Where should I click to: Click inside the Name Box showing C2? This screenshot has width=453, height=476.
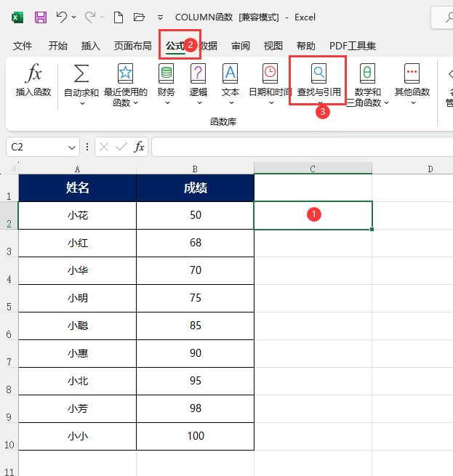pos(36,148)
